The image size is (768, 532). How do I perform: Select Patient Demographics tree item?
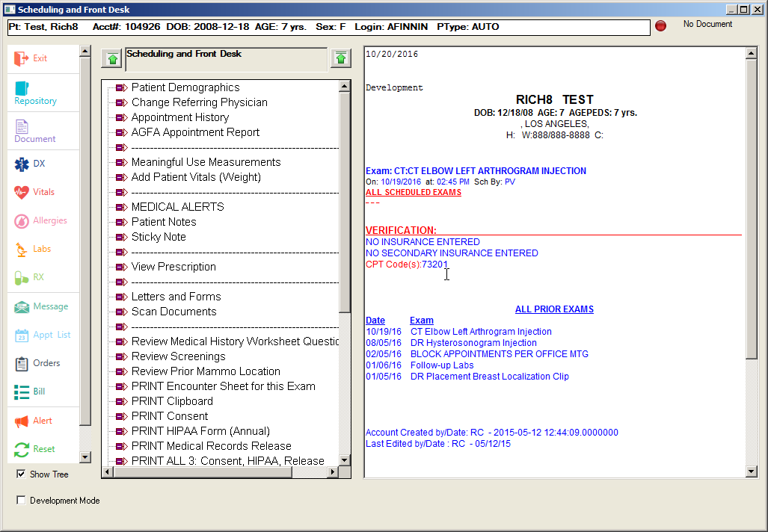[185, 87]
